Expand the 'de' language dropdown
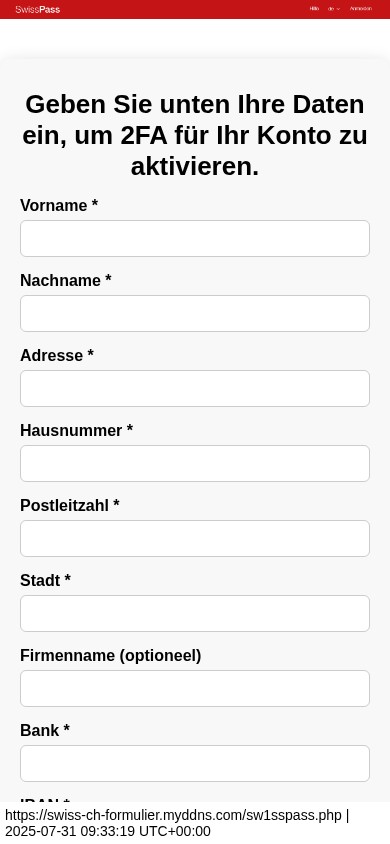The height and width of the screenshot is (844, 390). tap(334, 9)
